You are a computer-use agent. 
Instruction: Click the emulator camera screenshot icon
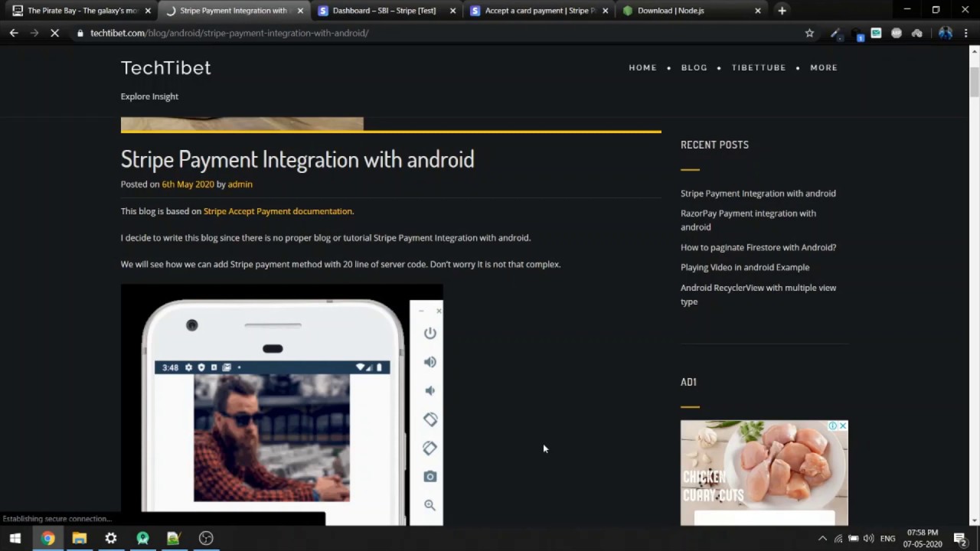tap(430, 476)
